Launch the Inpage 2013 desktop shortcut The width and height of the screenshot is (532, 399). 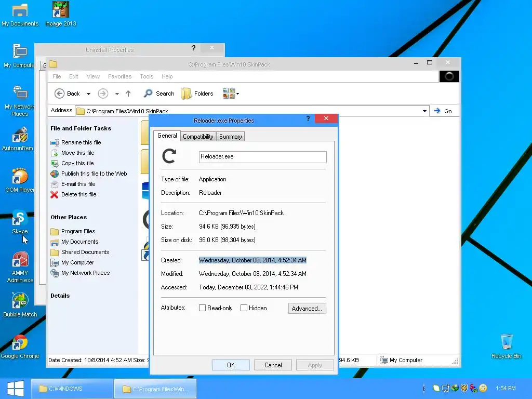pyautogui.click(x=60, y=15)
